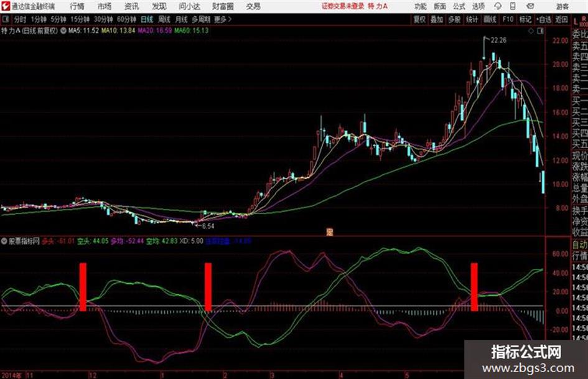The image size is (588, 379).
Task: Switch to the 60分钟 period tab
Action: tap(127, 19)
